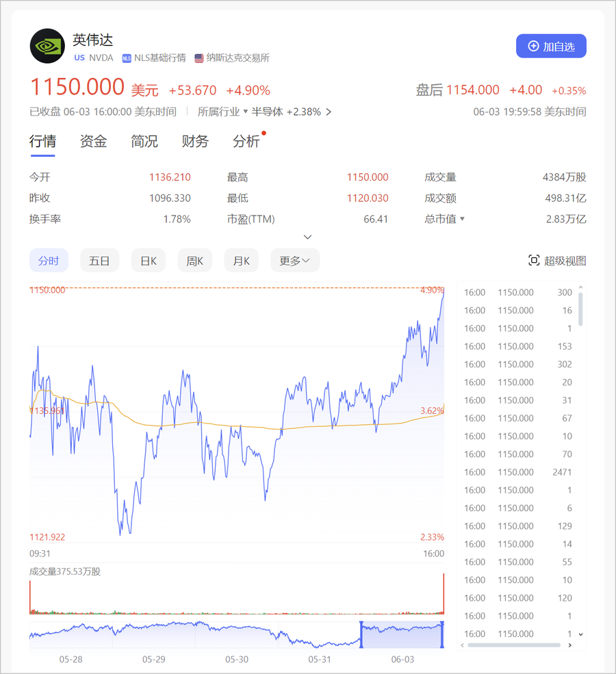Click the trade list horizontal scrollbar
The width and height of the screenshot is (616, 674).
click(x=514, y=645)
